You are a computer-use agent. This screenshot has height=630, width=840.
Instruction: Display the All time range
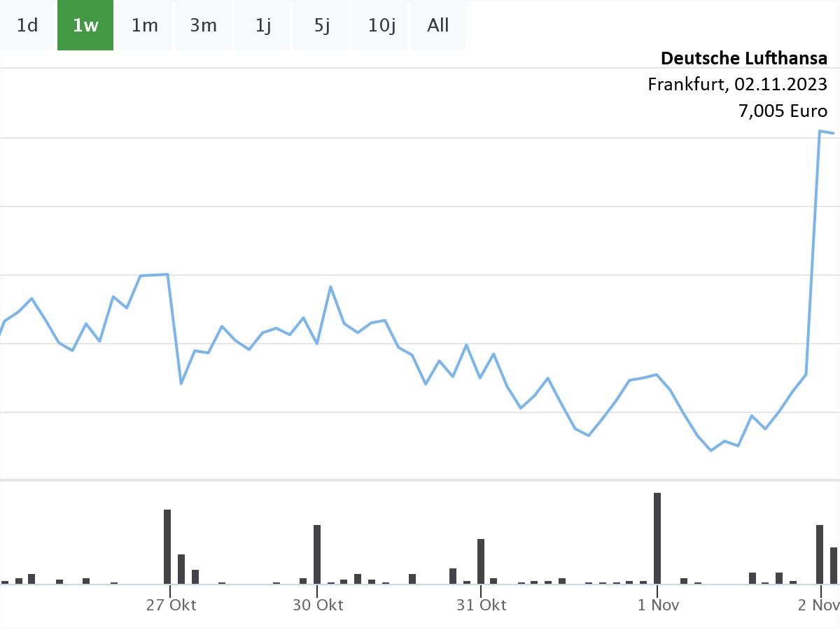point(438,26)
